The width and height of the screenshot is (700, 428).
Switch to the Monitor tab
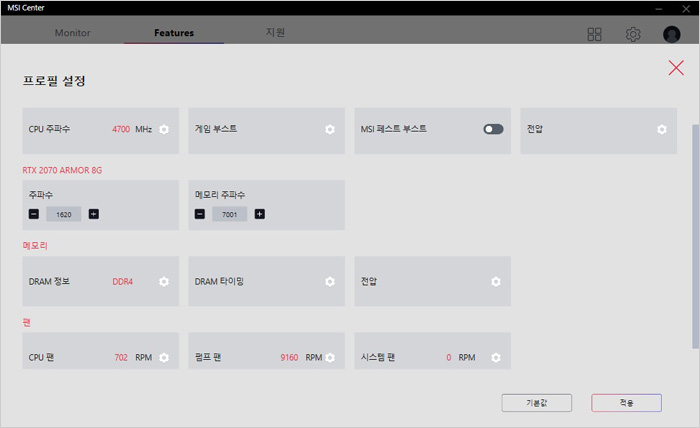tap(72, 33)
